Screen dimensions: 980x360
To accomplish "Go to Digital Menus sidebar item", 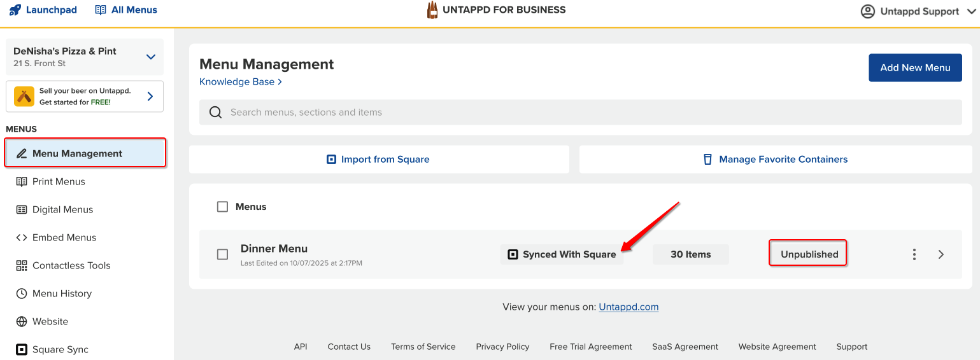I will [62, 210].
